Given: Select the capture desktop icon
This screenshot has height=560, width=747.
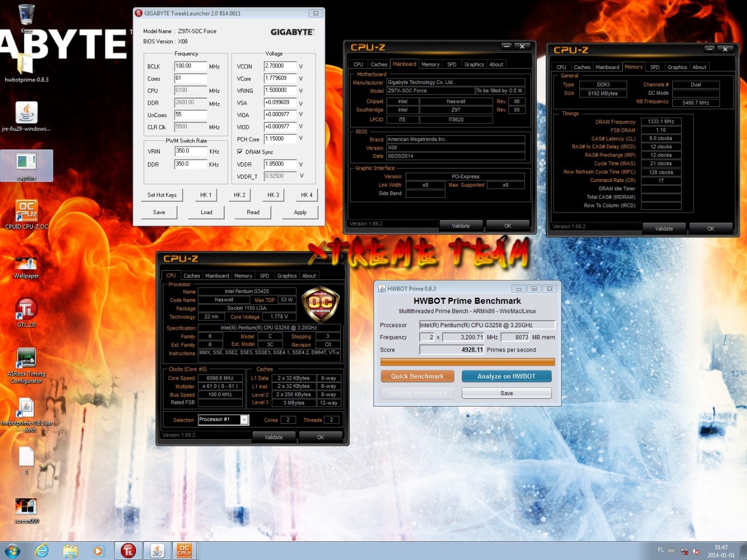Looking at the screenshot, I should [26, 165].
